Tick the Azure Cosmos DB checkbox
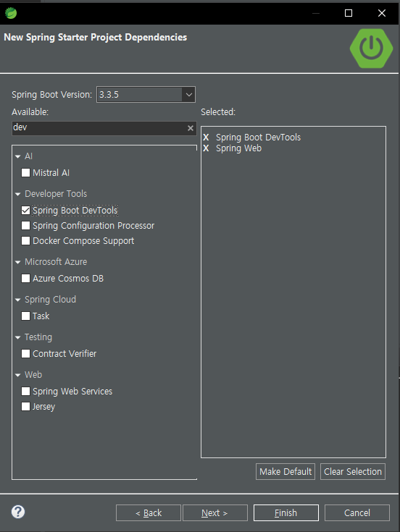 pos(25,279)
